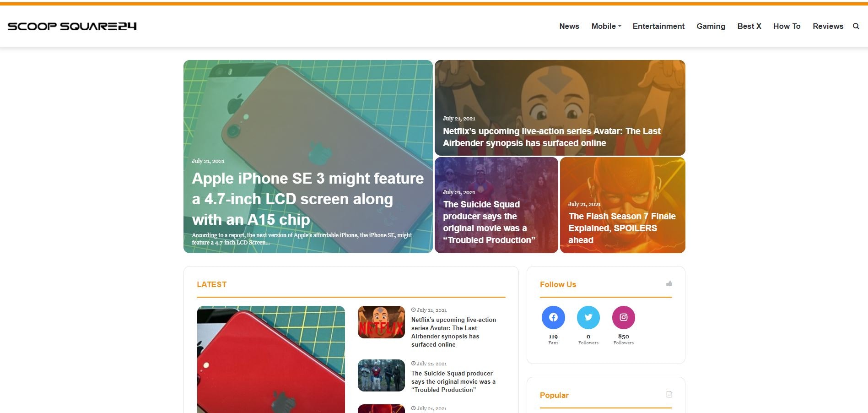Click the Netflix Avatar thumbnail in Latest
868x413 pixels.
click(381, 322)
